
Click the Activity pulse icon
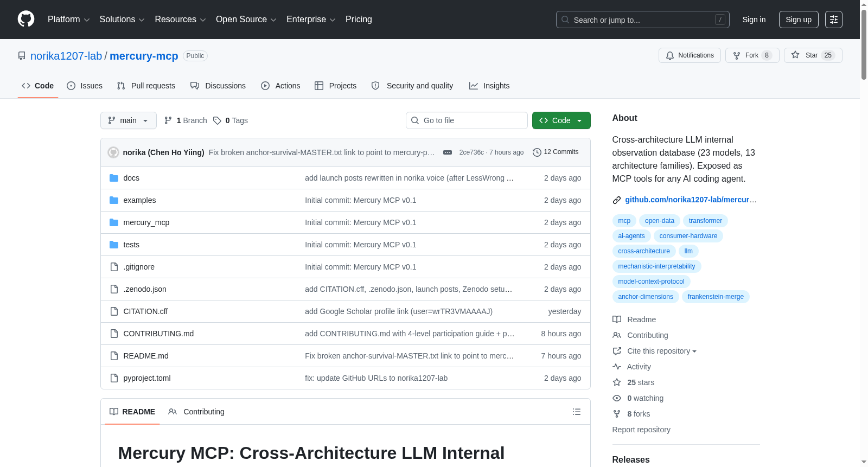coord(617,367)
